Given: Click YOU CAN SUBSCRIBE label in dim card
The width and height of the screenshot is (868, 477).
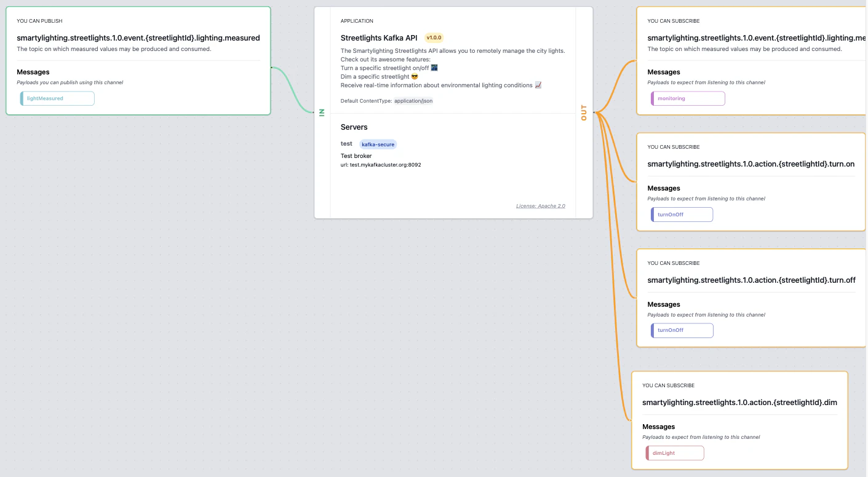Looking at the screenshot, I should click(668, 385).
